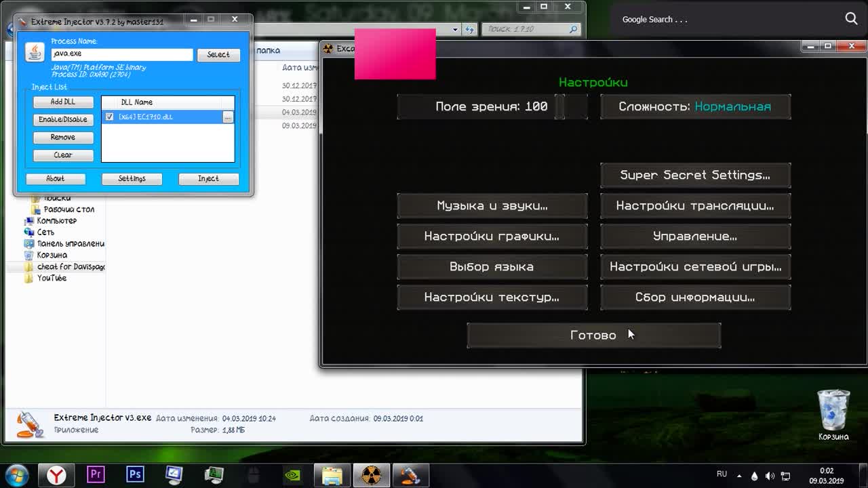Click the Remove button
Viewport: 868px width, 488px height.
click(63, 137)
